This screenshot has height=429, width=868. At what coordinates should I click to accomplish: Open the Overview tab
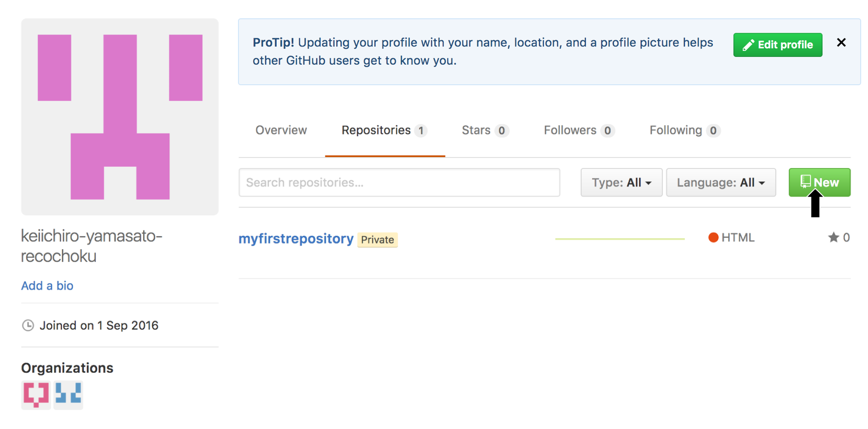click(x=281, y=130)
